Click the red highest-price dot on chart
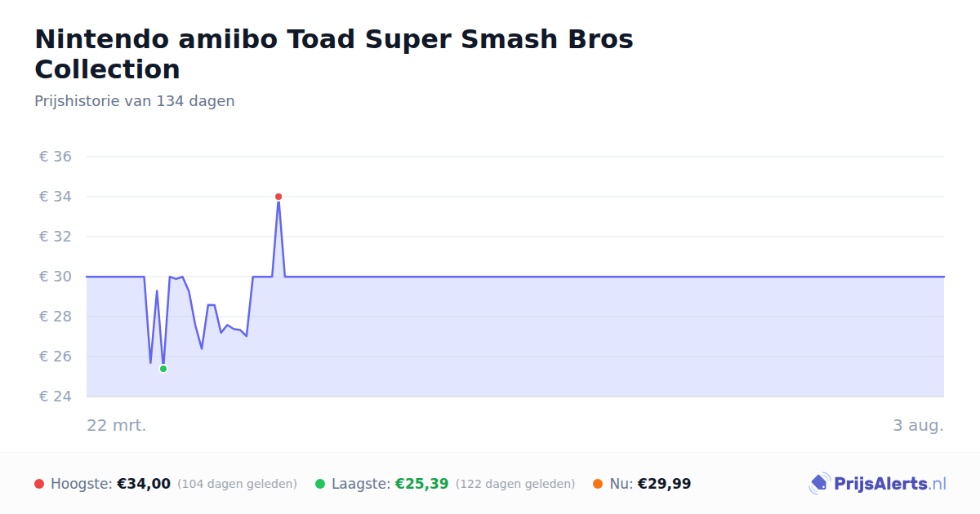The image size is (980, 514). pos(278,197)
